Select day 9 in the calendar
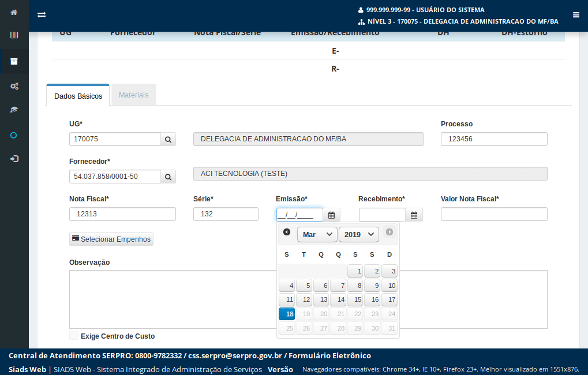The image size is (588, 375). click(372, 286)
